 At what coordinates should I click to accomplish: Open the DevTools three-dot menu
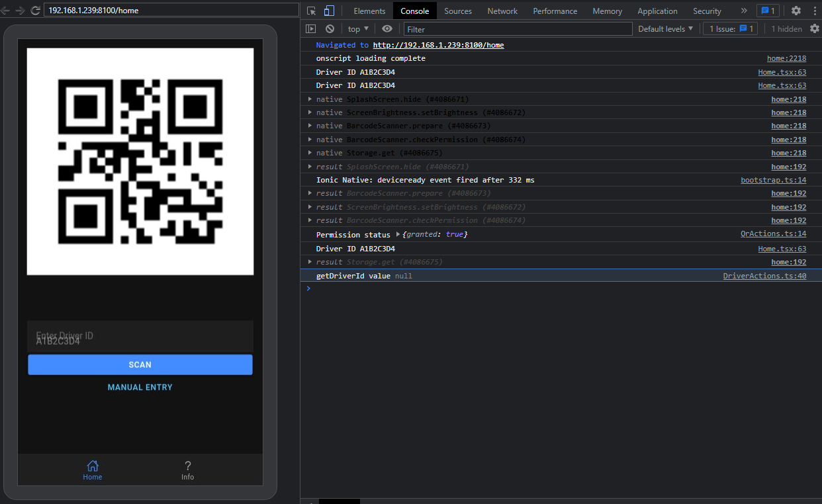813,11
